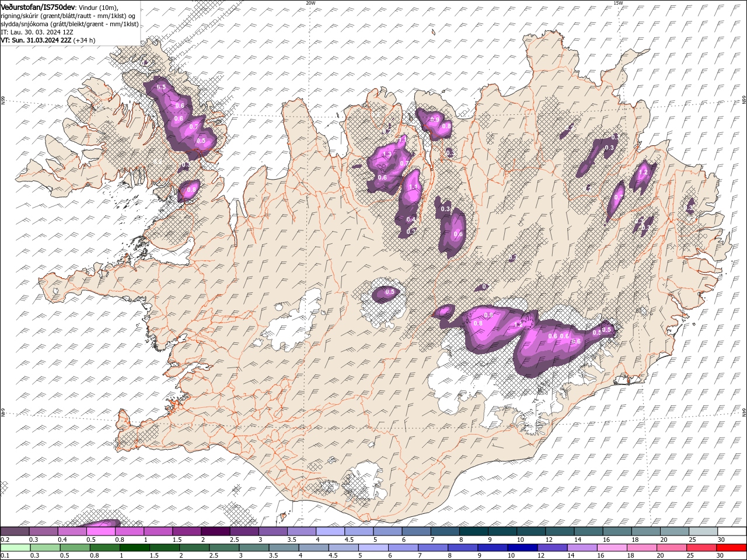
Task: Click the 20W longitude label
Action: coord(310,3)
